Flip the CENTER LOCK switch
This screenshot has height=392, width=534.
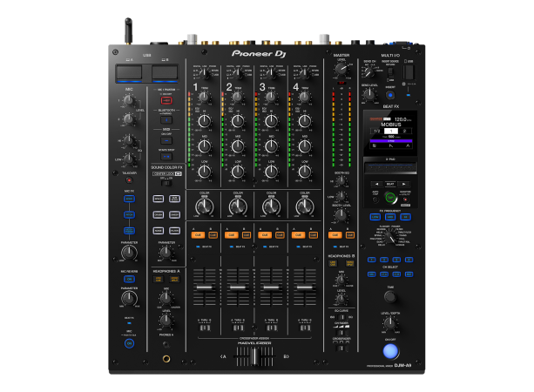click(x=166, y=183)
